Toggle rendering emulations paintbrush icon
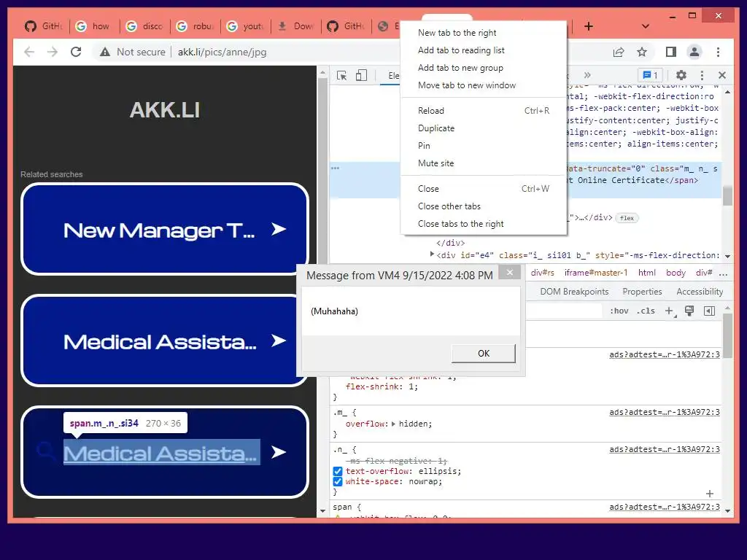747x560 pixels. pos(689,311)
